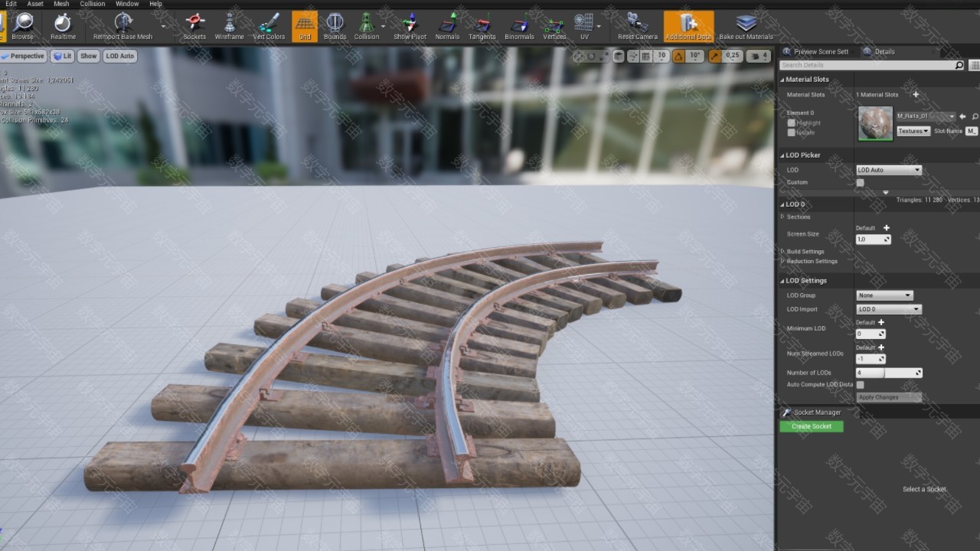980x551 pixels.
Task: Adjust the Number of LODs slider
Action: pyautogui.click(x=888, y=373)
